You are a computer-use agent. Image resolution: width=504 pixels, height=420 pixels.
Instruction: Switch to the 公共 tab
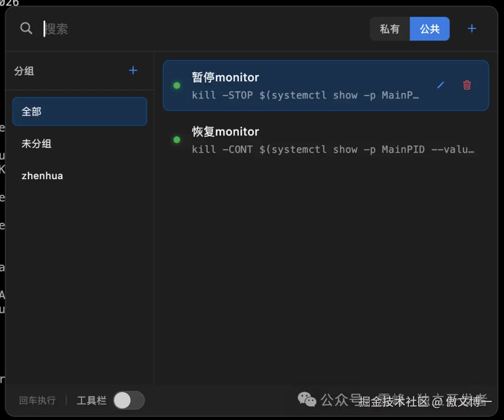tap(430, 29)
